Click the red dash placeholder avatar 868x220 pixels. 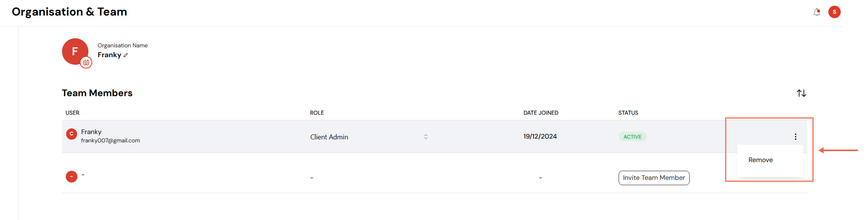[x=71, y=176]
